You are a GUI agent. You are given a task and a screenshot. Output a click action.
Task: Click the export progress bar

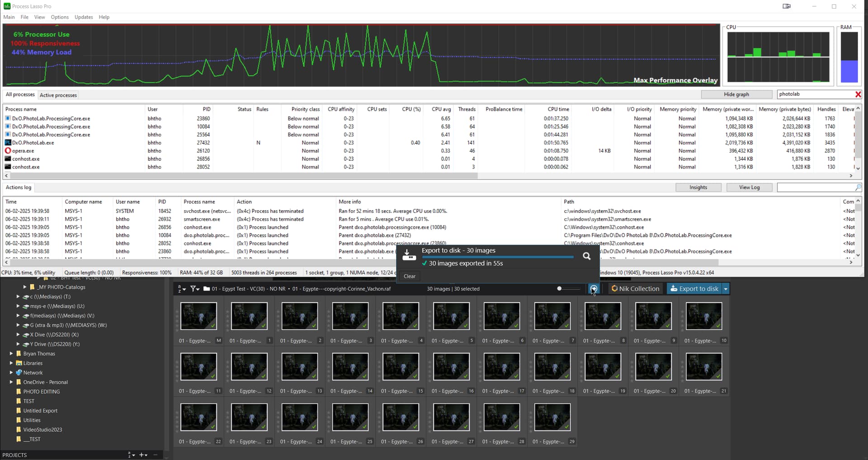click(497, 257)
